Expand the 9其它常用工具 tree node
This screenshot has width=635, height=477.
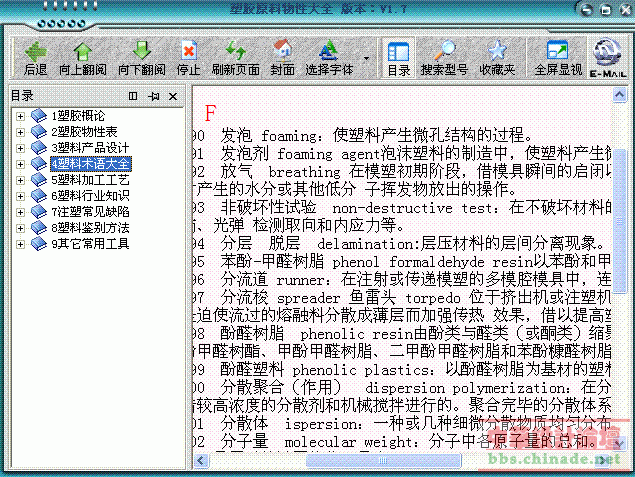pos(20,244)
